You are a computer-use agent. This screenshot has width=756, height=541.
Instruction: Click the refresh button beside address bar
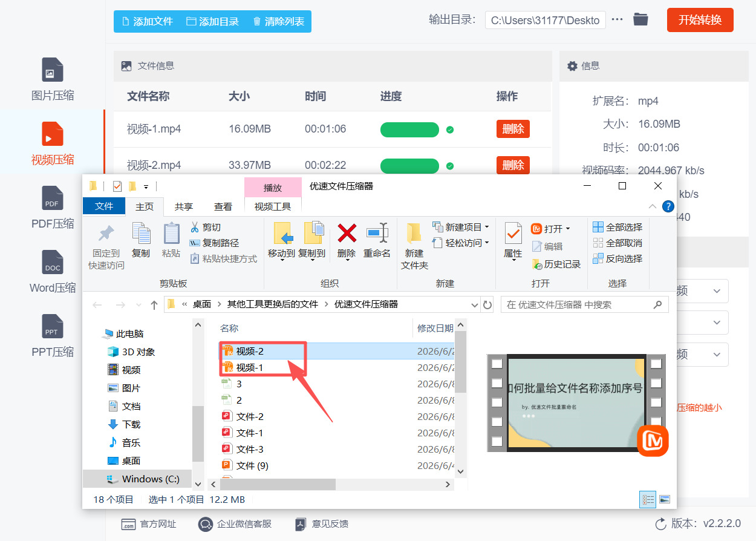tap(487, 304)
